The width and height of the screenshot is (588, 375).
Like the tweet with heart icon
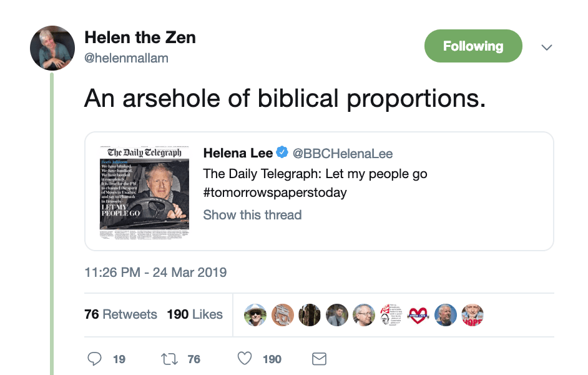[x=245, y=359]
